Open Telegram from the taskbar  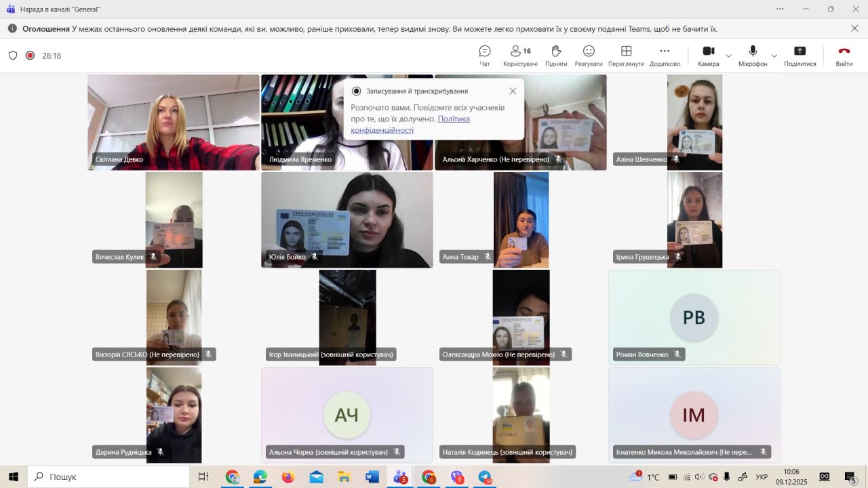click(x=485, y=477)
